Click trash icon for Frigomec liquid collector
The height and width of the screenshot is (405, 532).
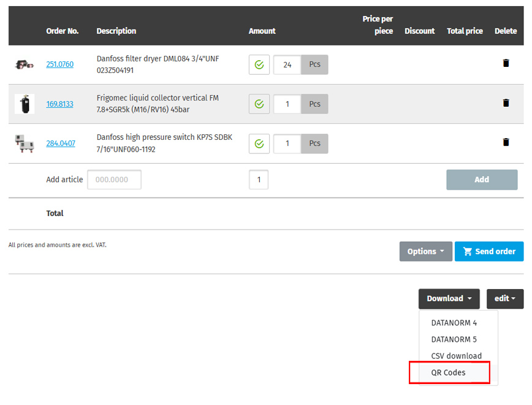tap(506, 103)
